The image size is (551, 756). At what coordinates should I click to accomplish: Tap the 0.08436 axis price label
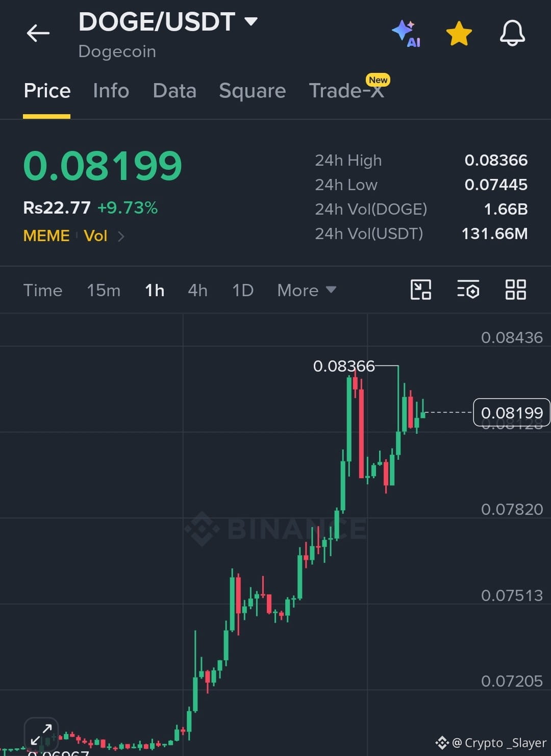[x=512, y=337]
